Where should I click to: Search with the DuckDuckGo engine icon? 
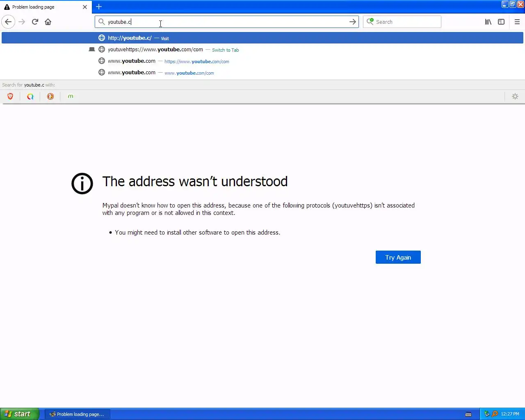tap(50, 96)
